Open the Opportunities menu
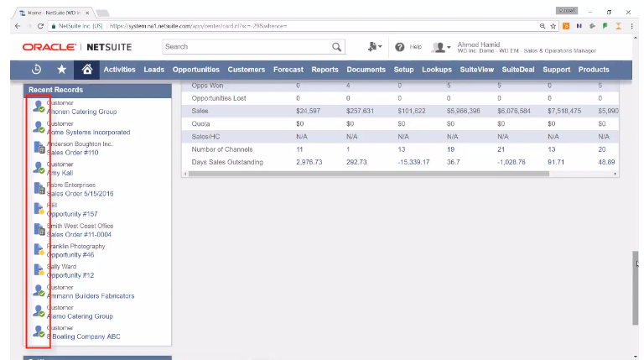The width and height of the screenshot is (644, 360). (x=196, y=70)
